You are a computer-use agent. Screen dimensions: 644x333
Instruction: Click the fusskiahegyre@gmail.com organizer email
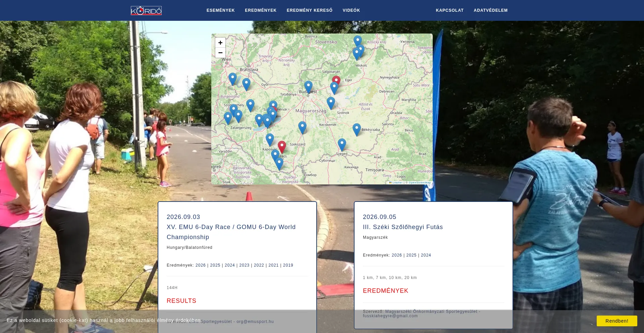[x=390, y=316]
